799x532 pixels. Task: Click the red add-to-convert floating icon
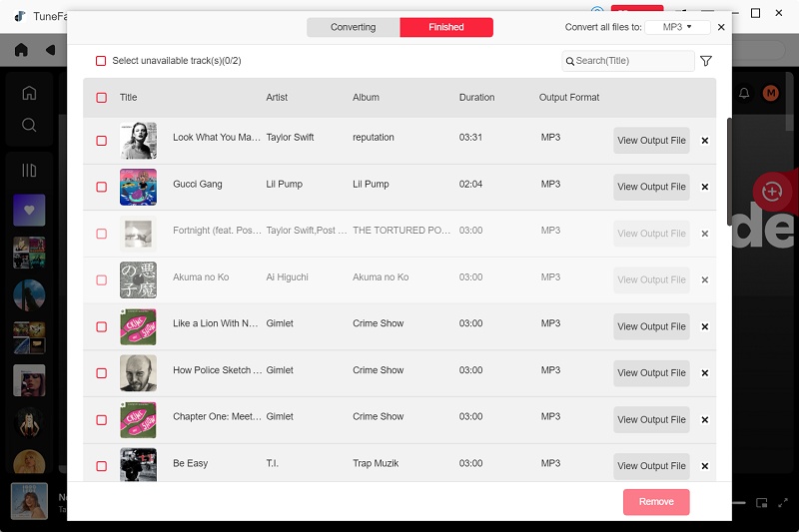pos(769,191)
